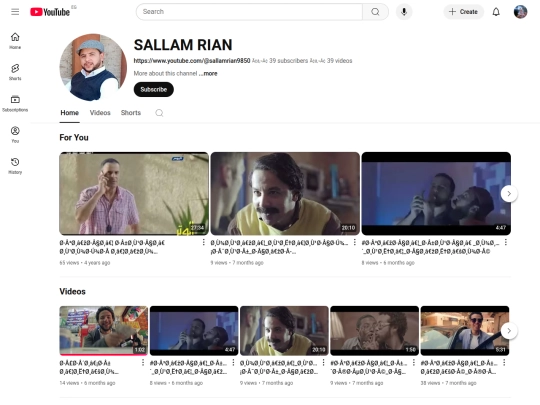
Task: Search within the channel using magnifier icon
Action: pos(159,113)
